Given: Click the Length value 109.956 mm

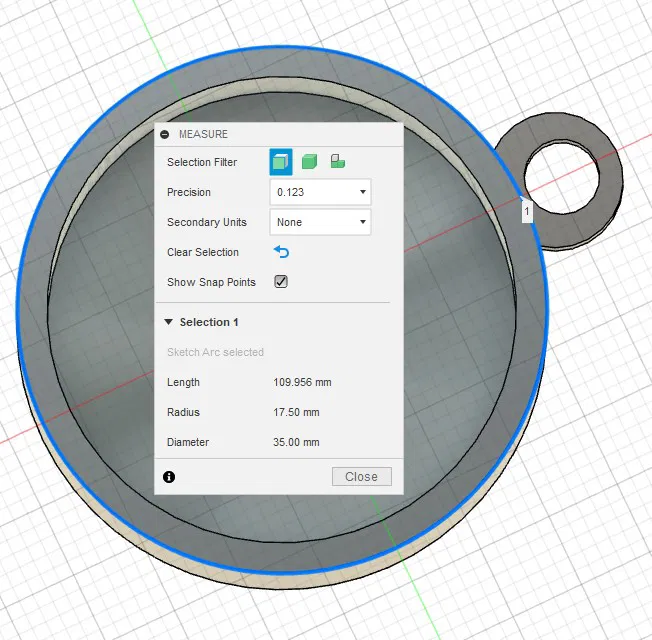Looking at the screenshot, I should (302, 382).
